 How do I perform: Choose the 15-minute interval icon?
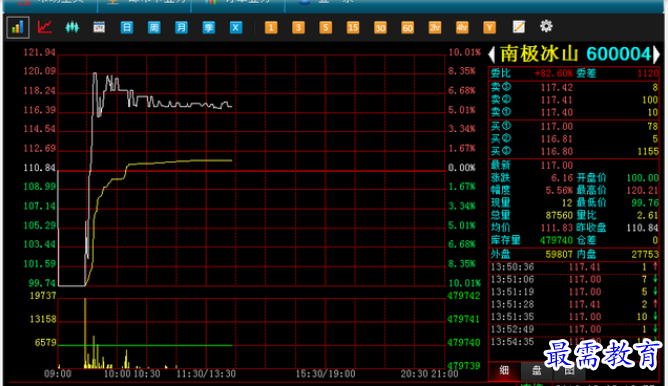click(353, 28)
